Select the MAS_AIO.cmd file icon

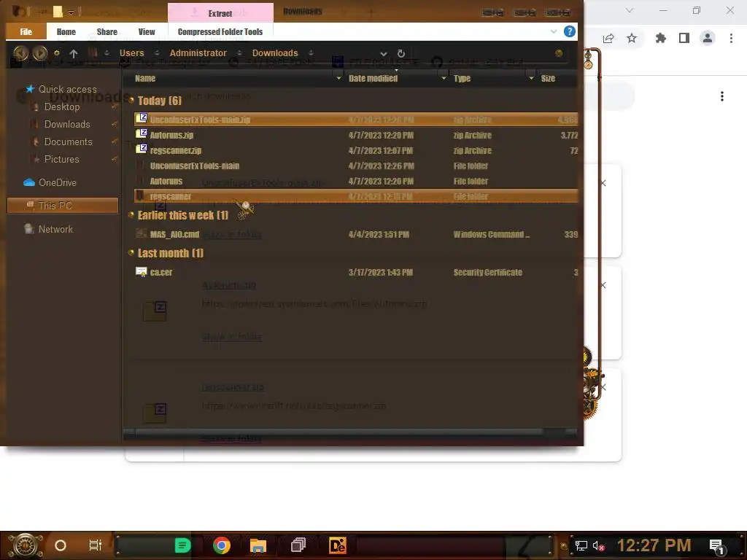tap(141, 233)
